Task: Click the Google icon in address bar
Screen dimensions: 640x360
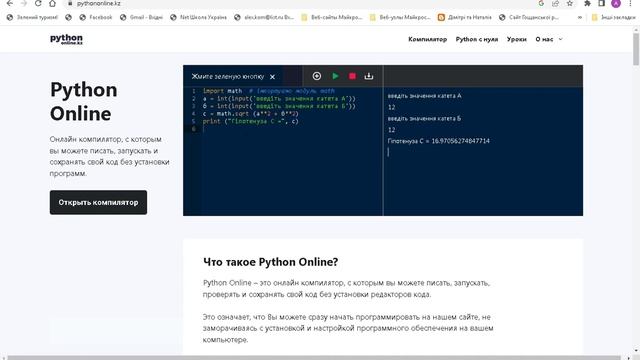Action: 541,3
